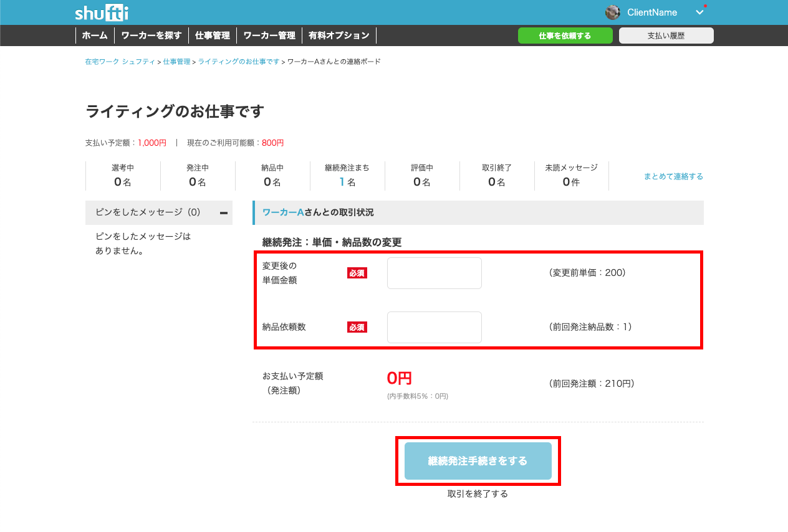The image size is (788, 532).
Task: Follow the 仕事管理 breadcrumb link
Action: point(177,62)
